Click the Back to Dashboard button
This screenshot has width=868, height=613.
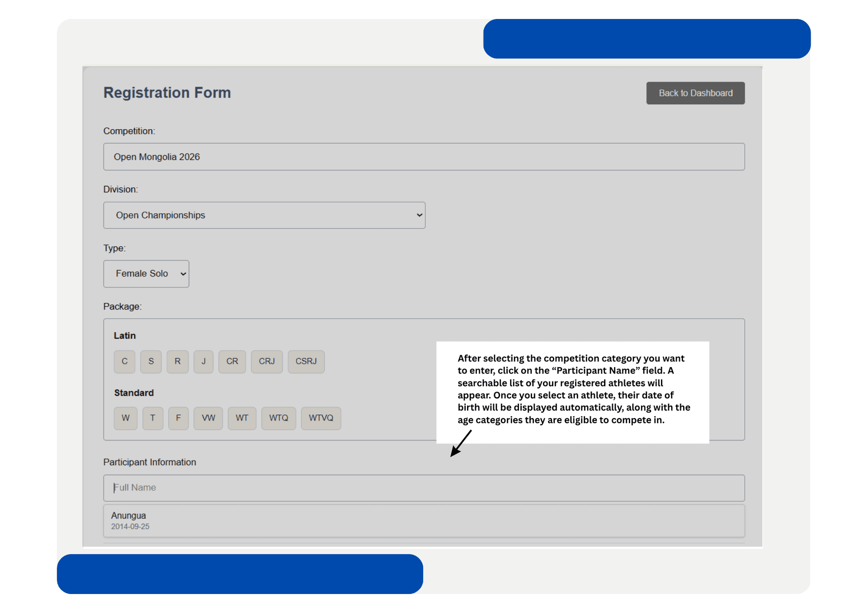coord(695,93)
